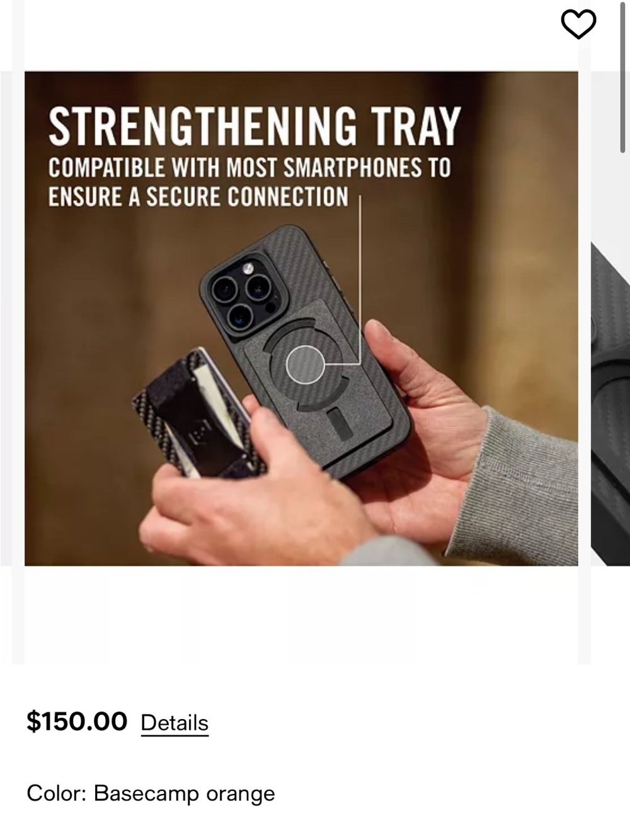The image size is (630, 840).
Task: Click the Color: Basecamp orange label
Action: pos(151,793)
